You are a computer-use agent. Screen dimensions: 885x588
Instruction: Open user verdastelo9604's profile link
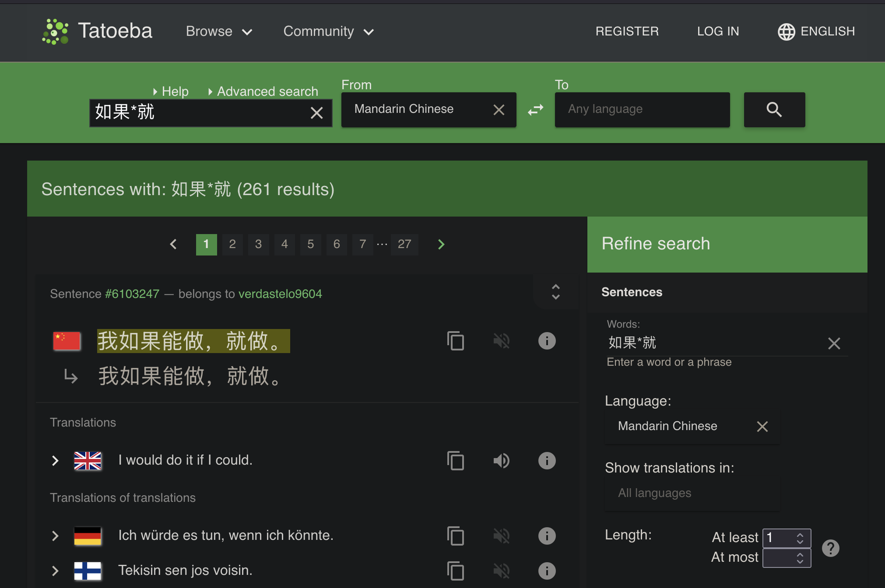(280, 294)
